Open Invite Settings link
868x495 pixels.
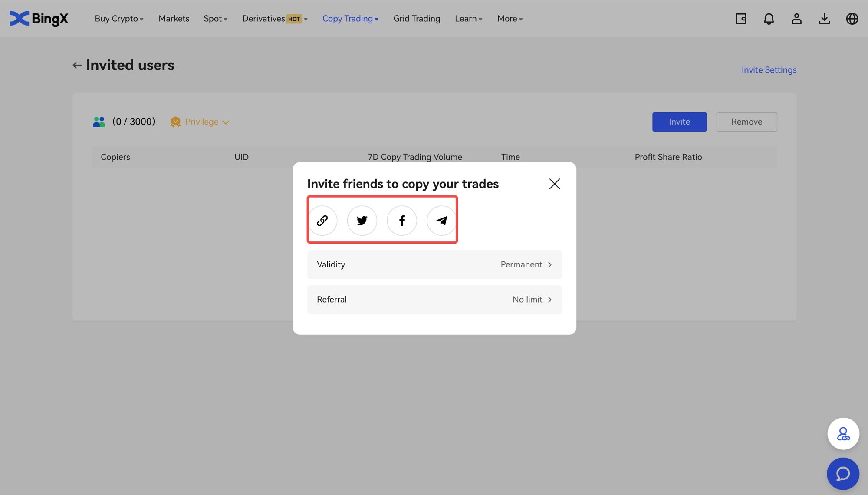(769, 70)
